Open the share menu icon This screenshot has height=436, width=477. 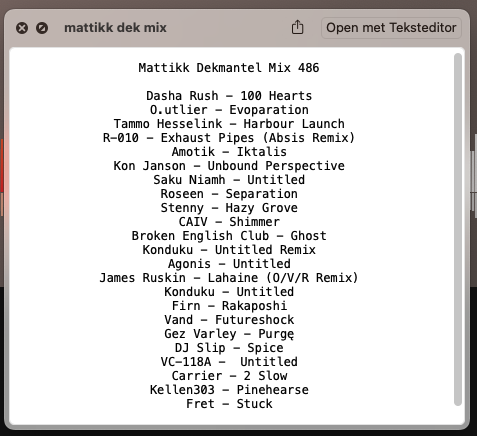(297, 27)
